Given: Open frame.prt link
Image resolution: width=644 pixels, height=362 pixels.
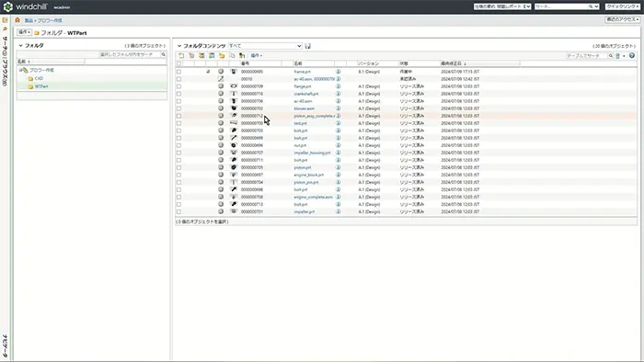Looking at the screenshot, I should pos(303,72).
